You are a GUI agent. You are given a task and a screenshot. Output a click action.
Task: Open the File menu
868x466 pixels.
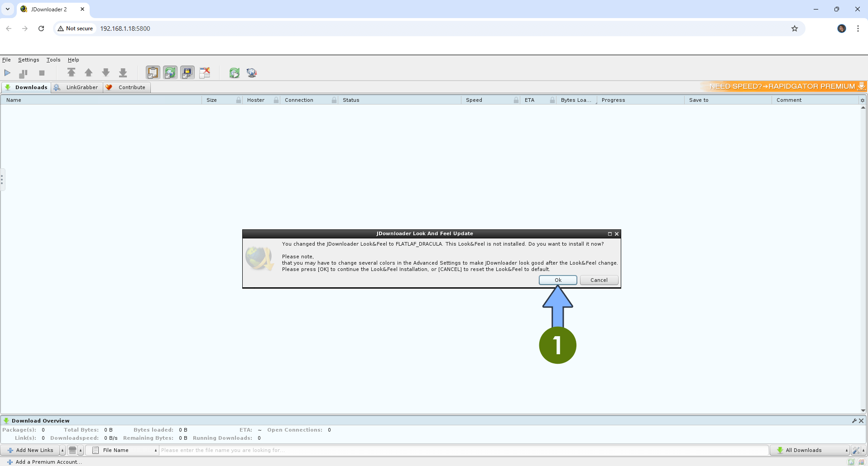pyautogui.click(x=6, y=60)
